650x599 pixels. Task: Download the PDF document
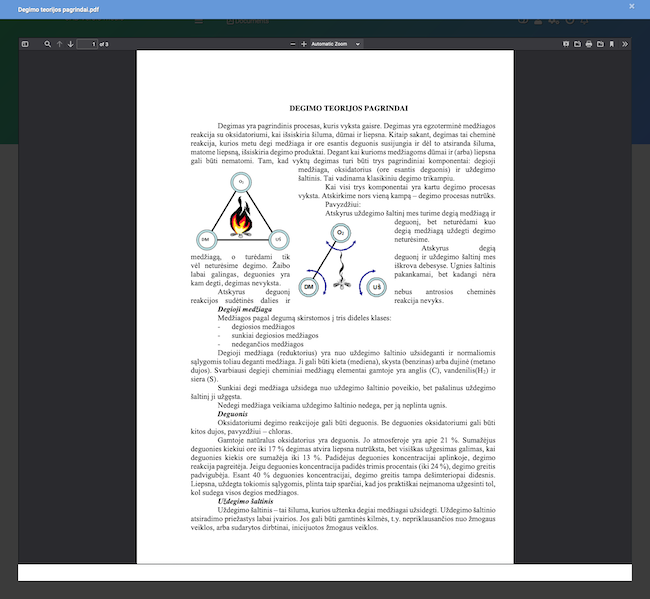(600, 44)
